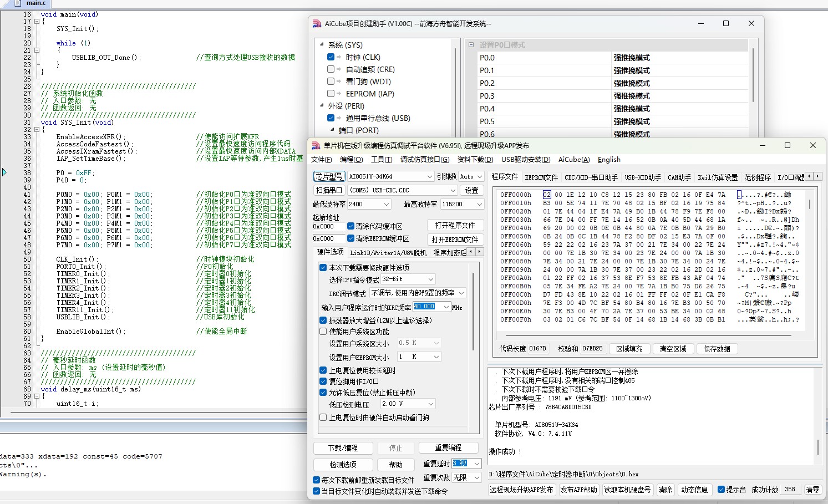Click the 检测选项 button
The height and width of the screenshot is (504, 828).
click(343, 465)
